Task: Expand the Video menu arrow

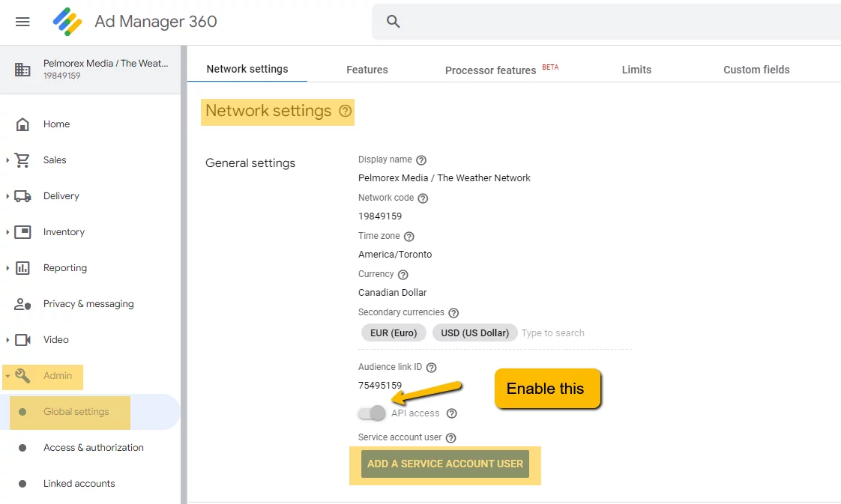Action: point(7,340)
